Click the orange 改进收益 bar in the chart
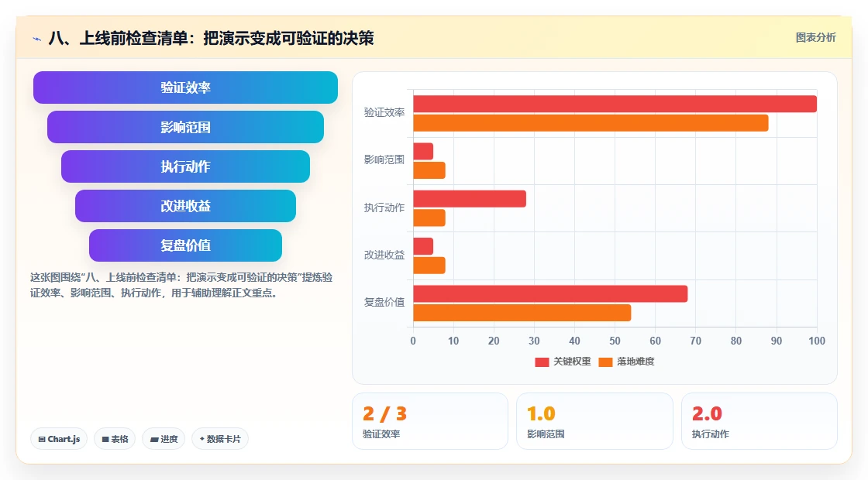Screen dimensions: 868x480 [429, 266]
